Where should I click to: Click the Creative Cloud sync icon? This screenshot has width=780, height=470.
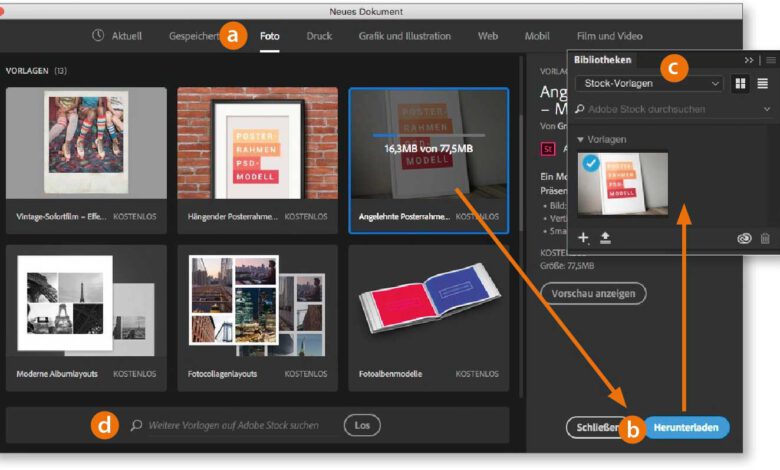point(744,239)
